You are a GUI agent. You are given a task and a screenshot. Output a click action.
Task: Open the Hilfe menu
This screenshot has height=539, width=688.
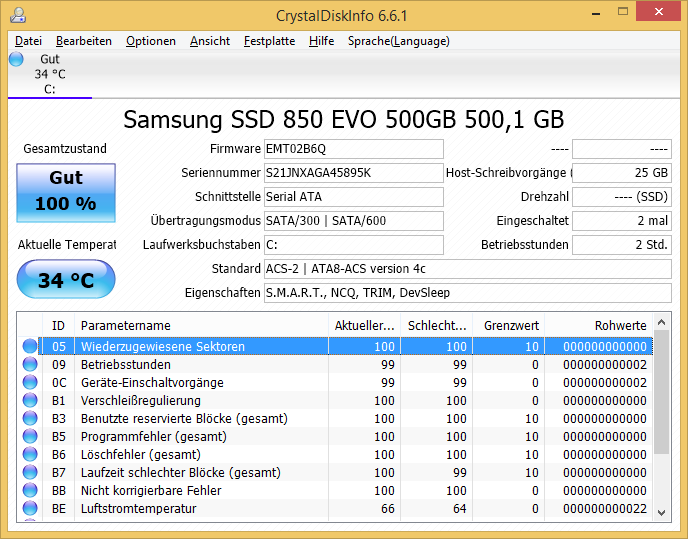[x=321, y=41]
